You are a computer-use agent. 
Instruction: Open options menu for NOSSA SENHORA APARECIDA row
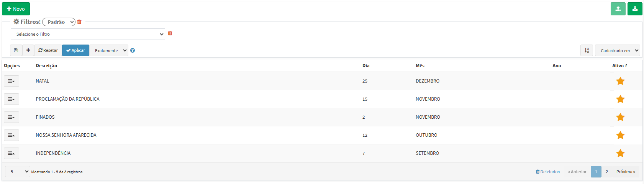(11, 135)
